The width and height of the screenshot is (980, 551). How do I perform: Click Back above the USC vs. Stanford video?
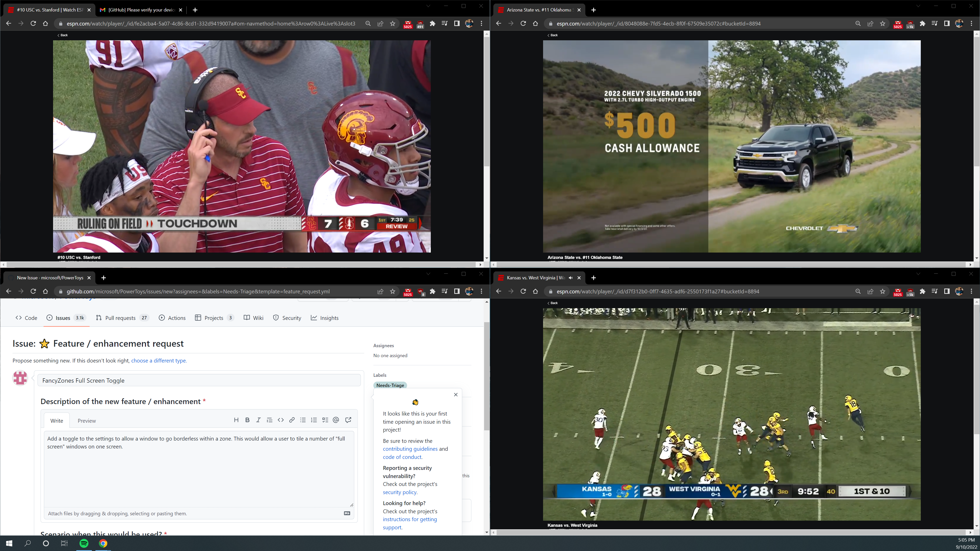tap(62, 35)
